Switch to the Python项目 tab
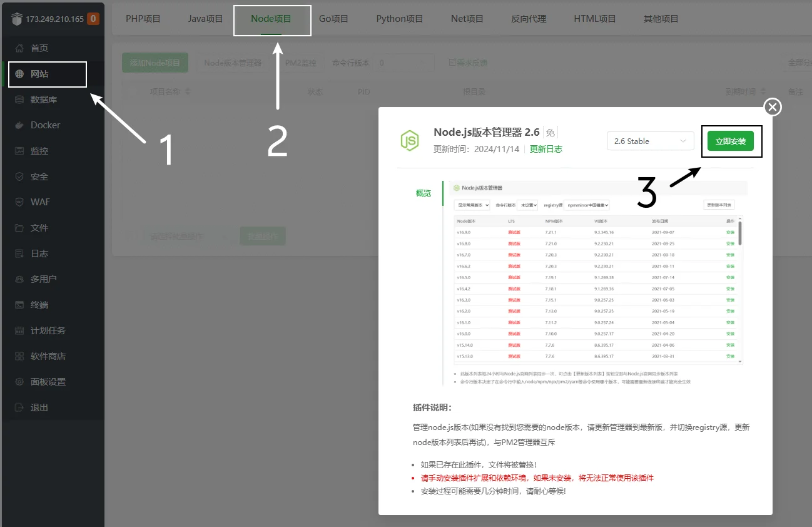 (399, 19)
